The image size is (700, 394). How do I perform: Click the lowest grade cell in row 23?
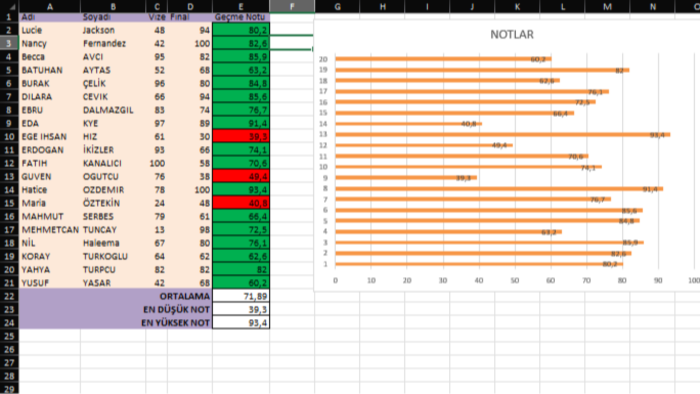(x=241, y=309)
